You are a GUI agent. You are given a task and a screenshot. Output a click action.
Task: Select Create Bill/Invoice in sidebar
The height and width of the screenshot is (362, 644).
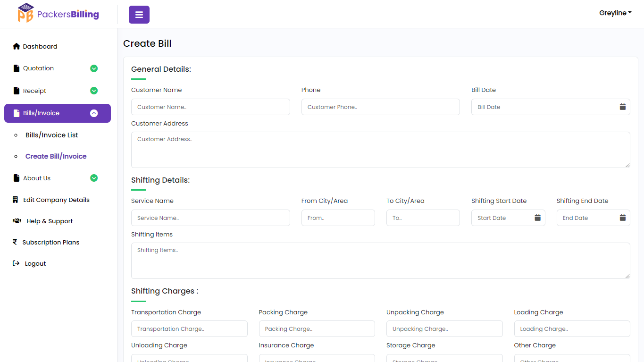coord(56,156)
